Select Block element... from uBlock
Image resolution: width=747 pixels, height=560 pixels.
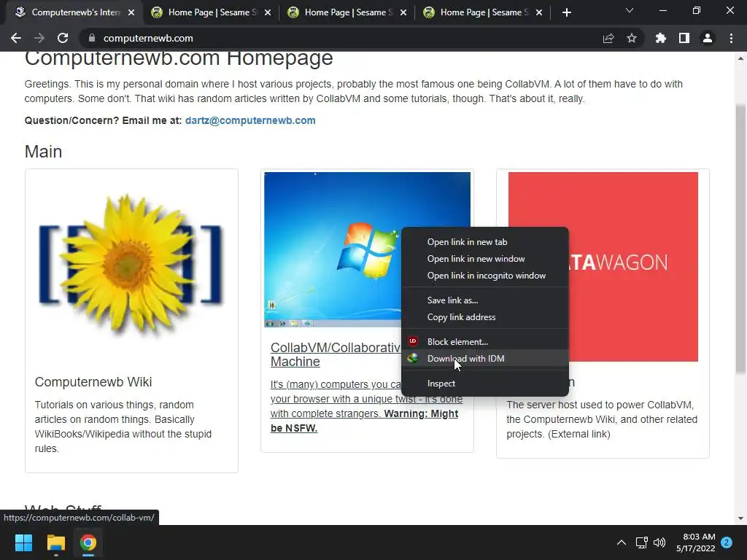(485, 341)
